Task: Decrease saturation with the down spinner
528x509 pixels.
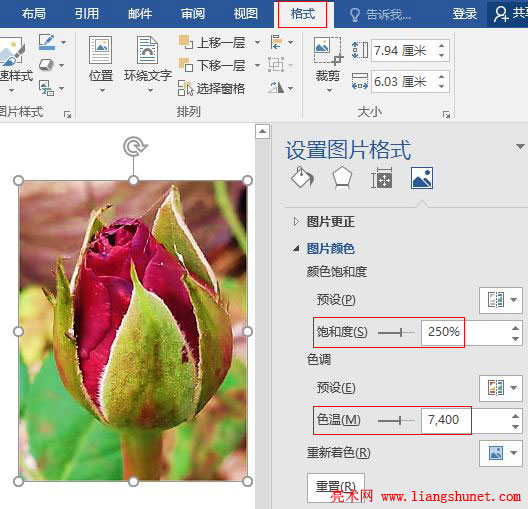Action: pyautogui.click(x=516, y=339)
